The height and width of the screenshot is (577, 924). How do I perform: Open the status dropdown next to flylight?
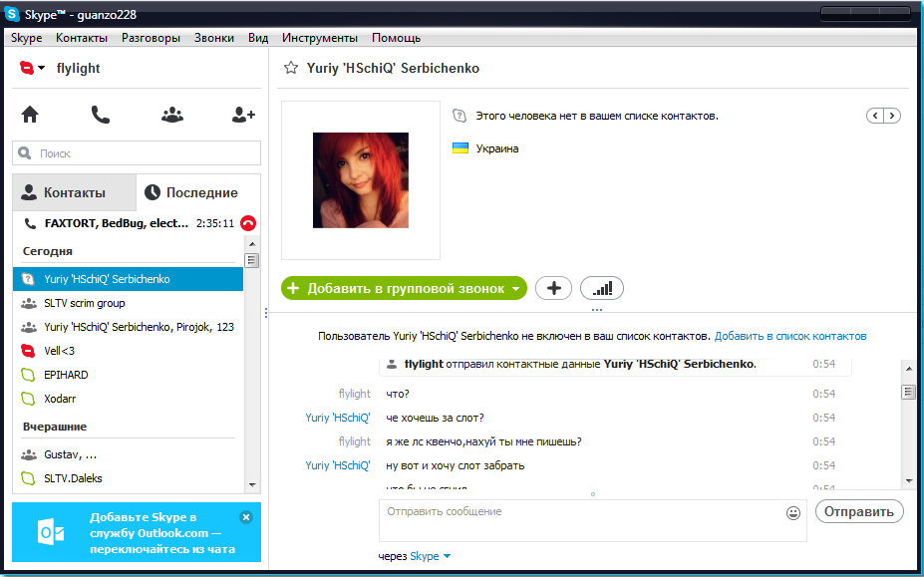41,68
